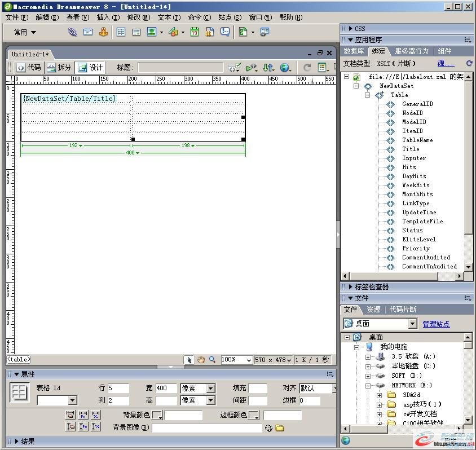Select the Zoom magnifier tool
The width and height of the screenshot is (476, 450).
coord(212,359)
